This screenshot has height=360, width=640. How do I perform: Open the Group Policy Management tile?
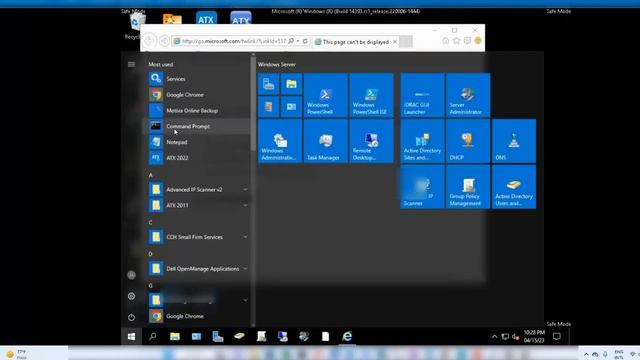(x=468, y=187)
